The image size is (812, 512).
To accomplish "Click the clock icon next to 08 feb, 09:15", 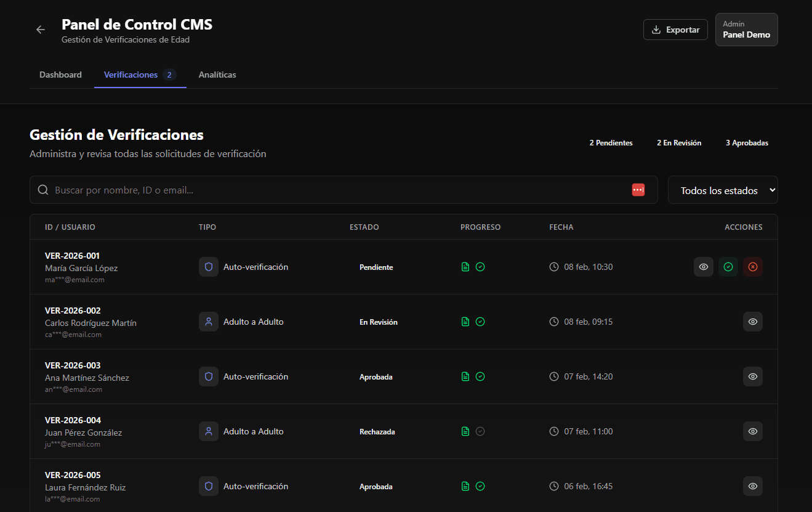I will pyautogui.click(x=554, y=322).
